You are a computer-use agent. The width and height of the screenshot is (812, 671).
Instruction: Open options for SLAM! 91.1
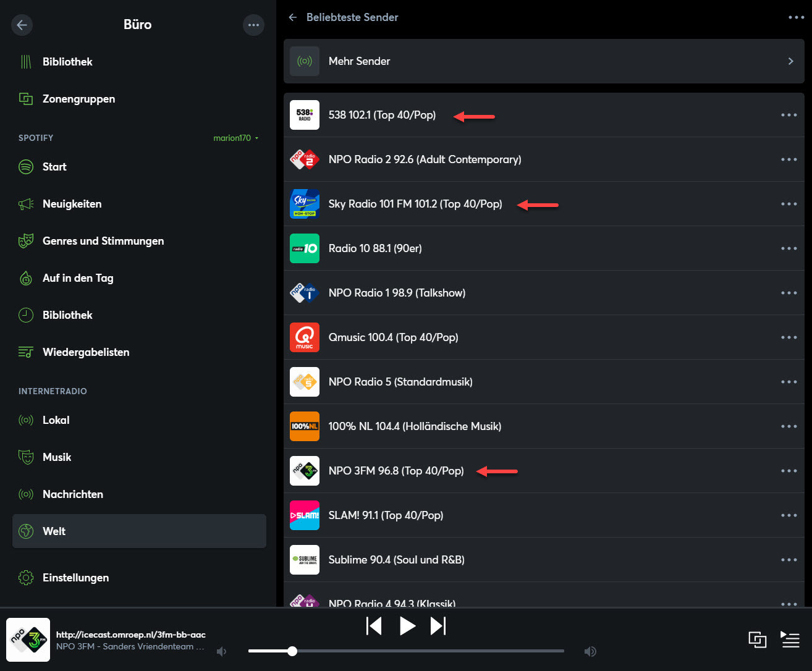coord(789,515)
